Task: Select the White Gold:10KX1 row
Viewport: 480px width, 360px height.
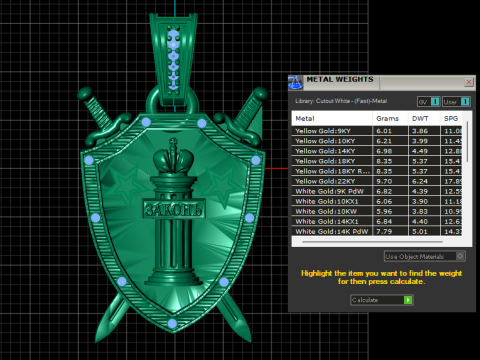Action: 377,201
